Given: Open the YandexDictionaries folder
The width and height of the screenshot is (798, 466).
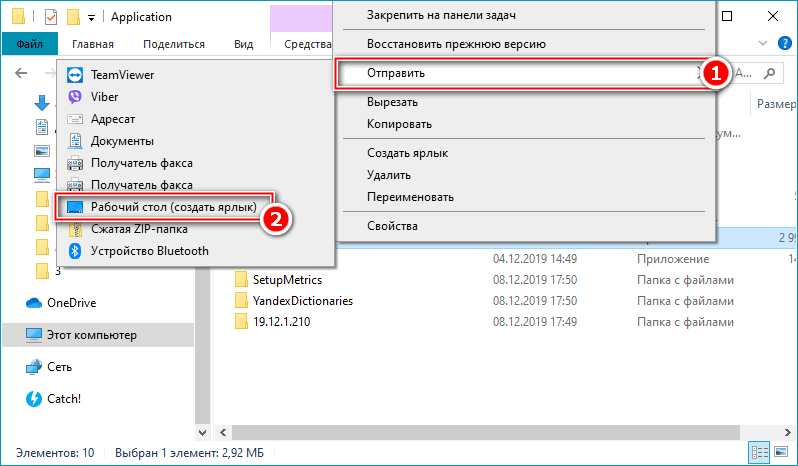Looking at the screenshot, I should [x=302, y=300].
